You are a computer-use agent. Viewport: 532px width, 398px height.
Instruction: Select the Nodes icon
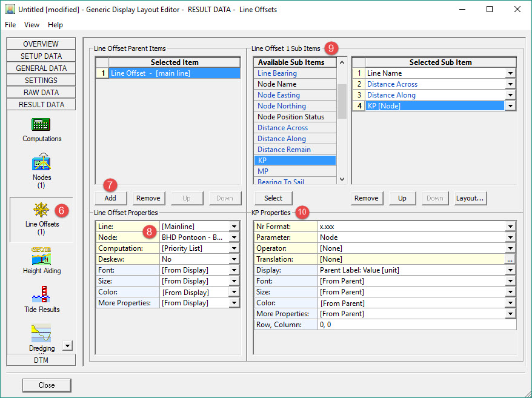(x=41, y=162)
